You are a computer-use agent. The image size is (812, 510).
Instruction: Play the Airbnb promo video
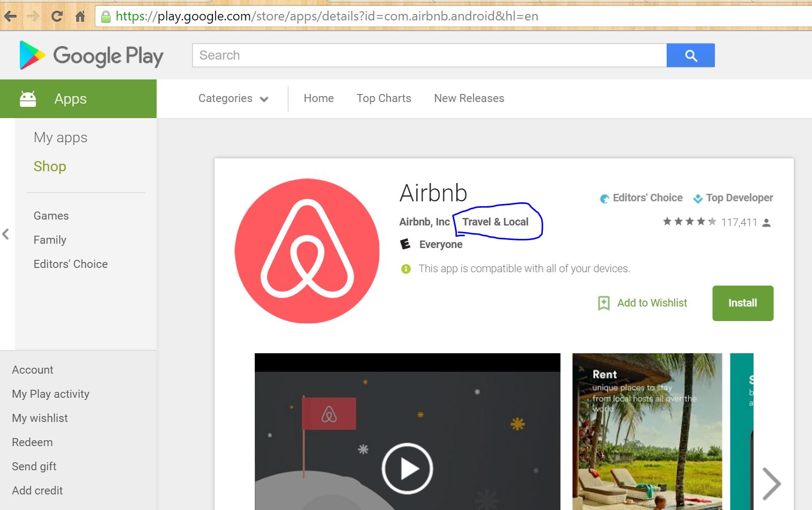pyautogui.click(x=408, y=468)
